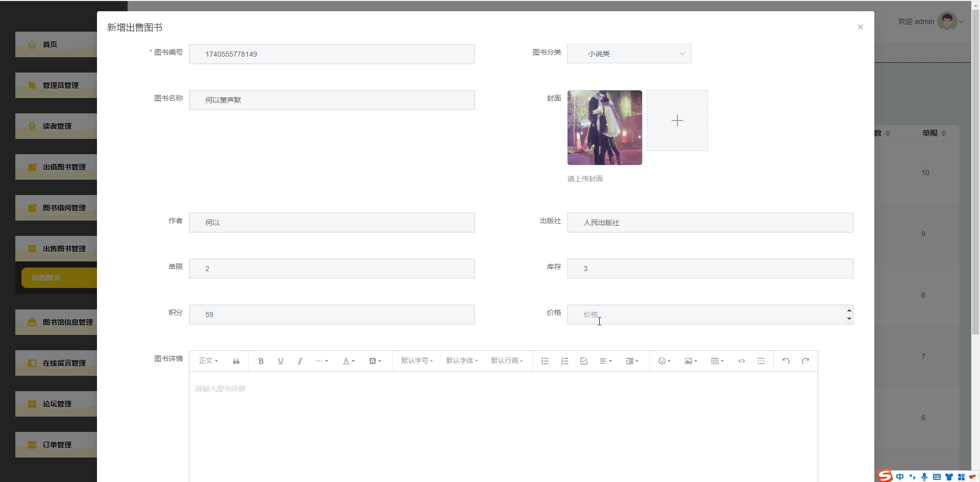Open 图书馆信息管理 in the sidebar
This screenshot has height=482, width=980.
tap(56, 322)
